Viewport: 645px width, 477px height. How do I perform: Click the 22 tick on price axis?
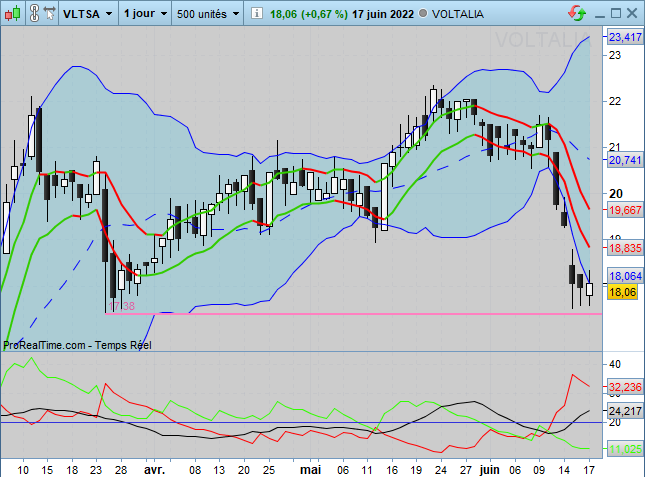[615, 101]
